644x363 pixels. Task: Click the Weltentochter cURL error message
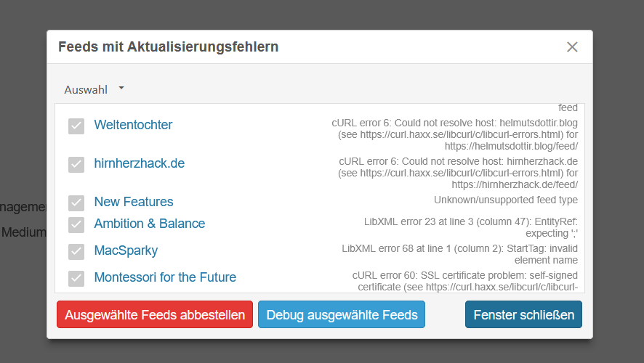point(455,134)
